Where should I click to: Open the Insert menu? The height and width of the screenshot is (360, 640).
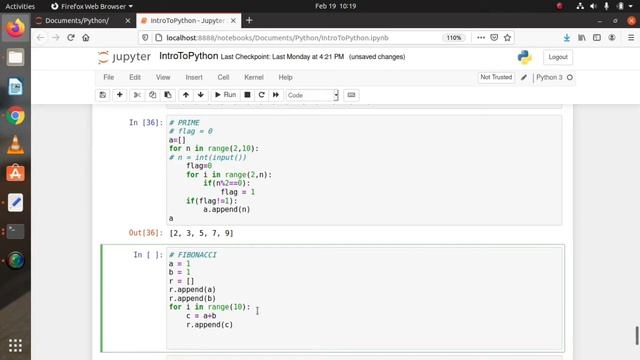click(x=194, y=77)
